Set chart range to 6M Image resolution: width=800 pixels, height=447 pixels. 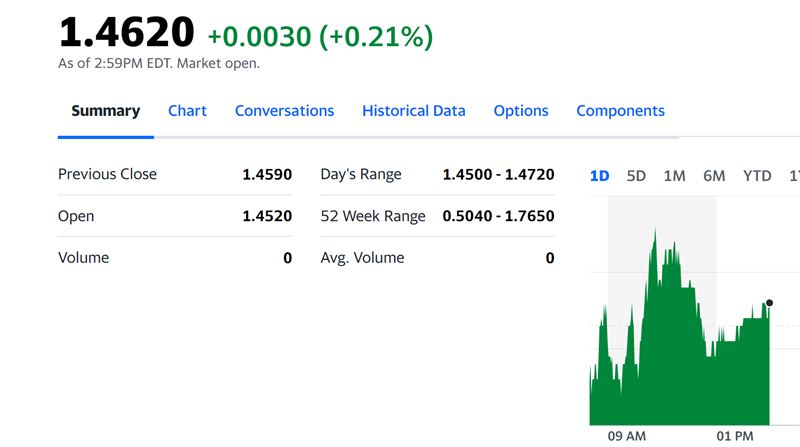click(714, 176)
